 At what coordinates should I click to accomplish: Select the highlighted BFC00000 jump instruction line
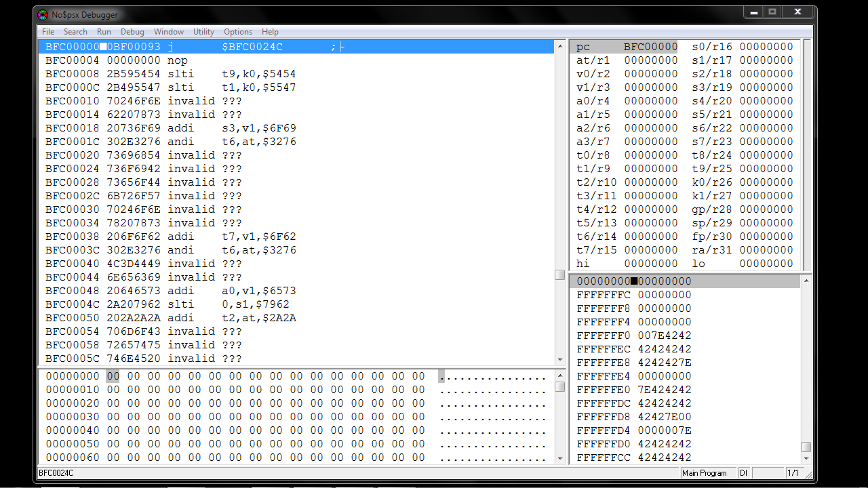tap(296, 47)
